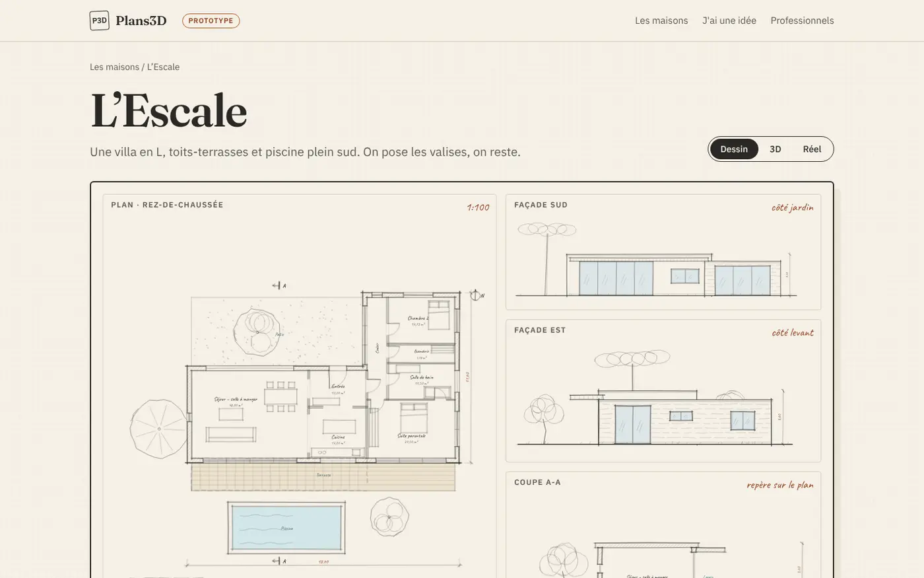The width and height of the screenshot is (924, 578).
Task: Click the bottom section marker A below the pool
Action: tap(279, 561)
